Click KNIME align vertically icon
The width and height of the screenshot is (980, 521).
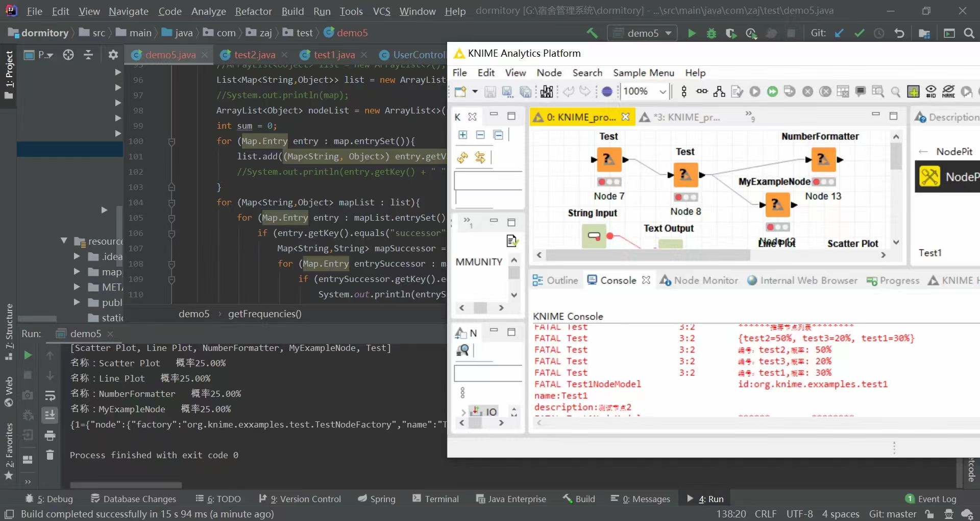(x=684, y=91)
